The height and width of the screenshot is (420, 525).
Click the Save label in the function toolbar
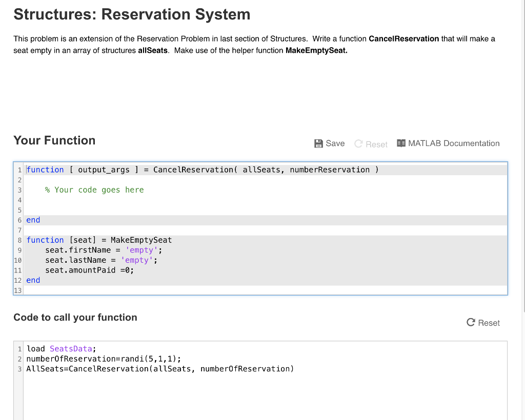pos(334,143)
